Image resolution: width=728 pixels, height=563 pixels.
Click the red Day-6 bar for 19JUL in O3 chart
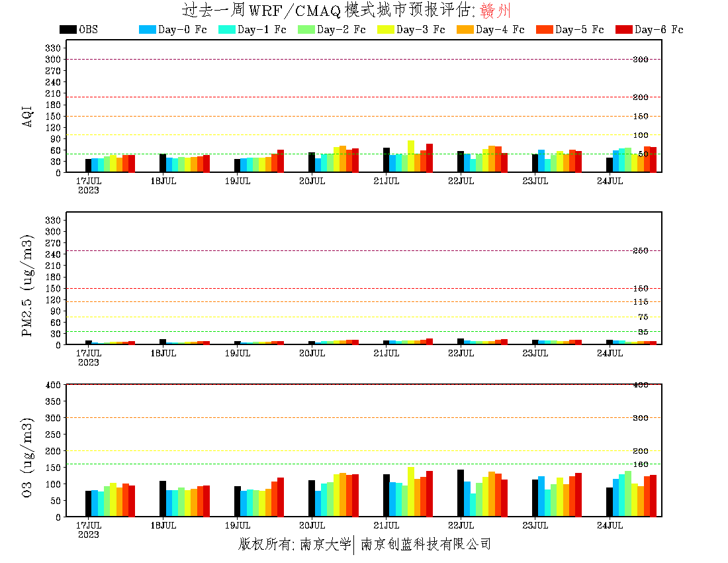[x=281, y=497]
